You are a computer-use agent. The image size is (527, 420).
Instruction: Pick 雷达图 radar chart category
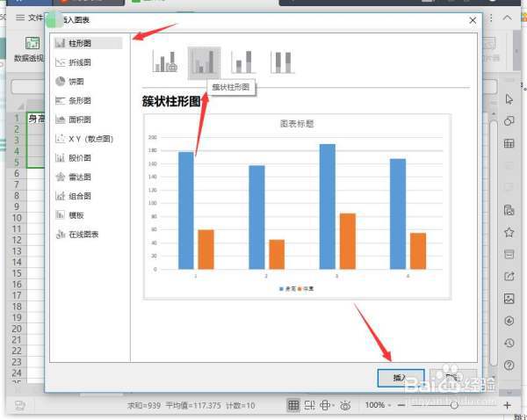[x=74, y=177]
